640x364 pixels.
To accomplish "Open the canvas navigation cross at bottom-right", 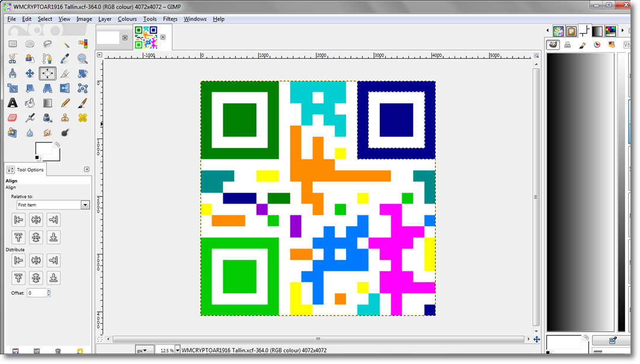I will [x=537, y=339].
